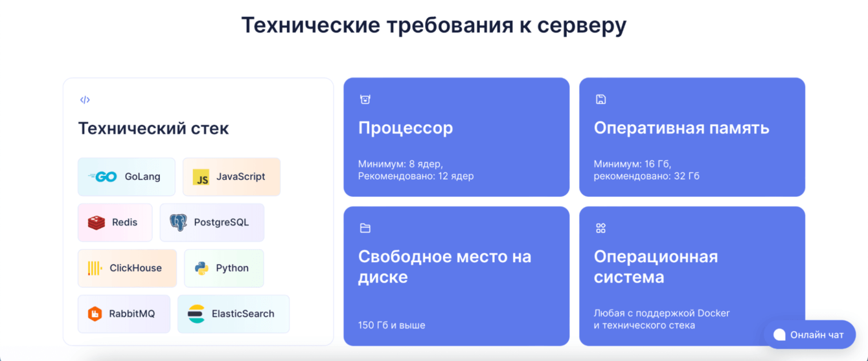The image size is (868, 361).
Task: Click the Go logo in GoLang chip
Action: (102, 177)
